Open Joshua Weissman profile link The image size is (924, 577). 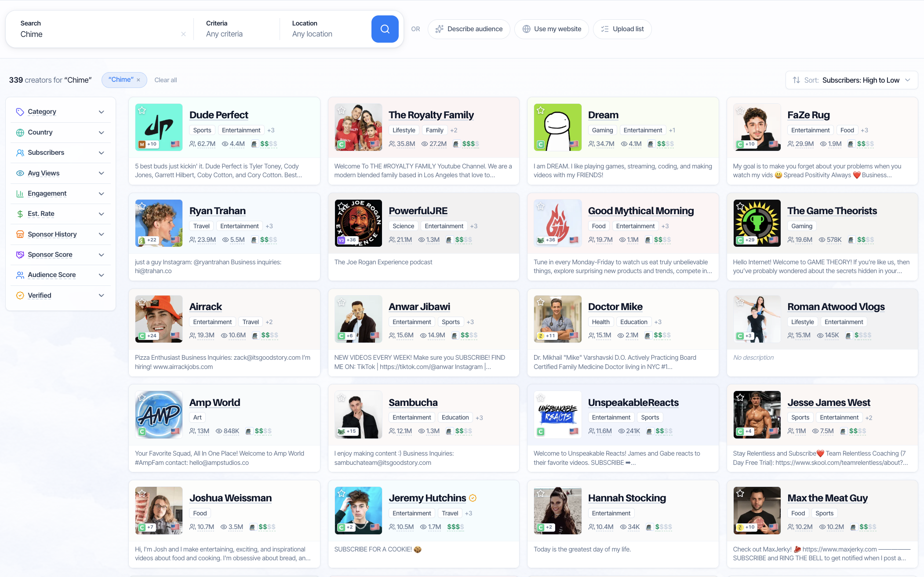click(230, 498)
